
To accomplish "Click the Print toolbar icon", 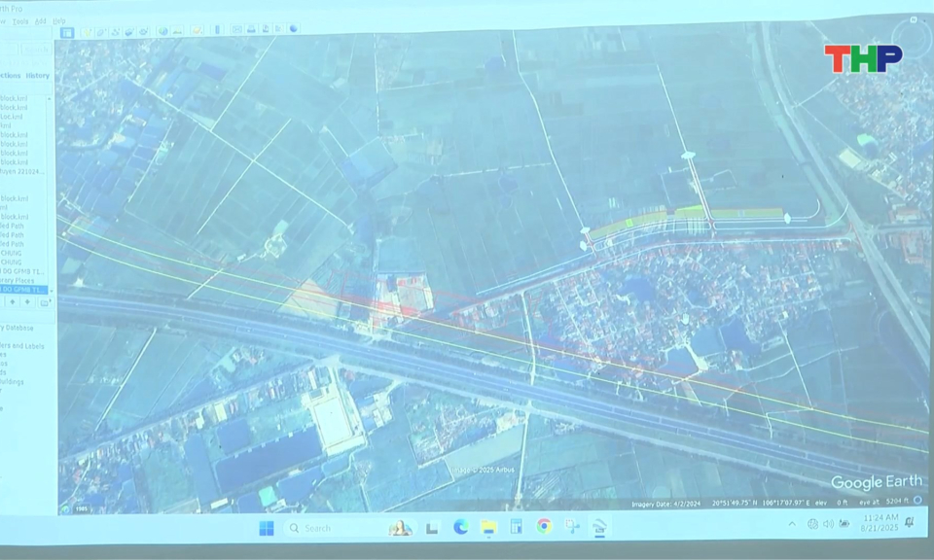I will (x=251, y=31).
